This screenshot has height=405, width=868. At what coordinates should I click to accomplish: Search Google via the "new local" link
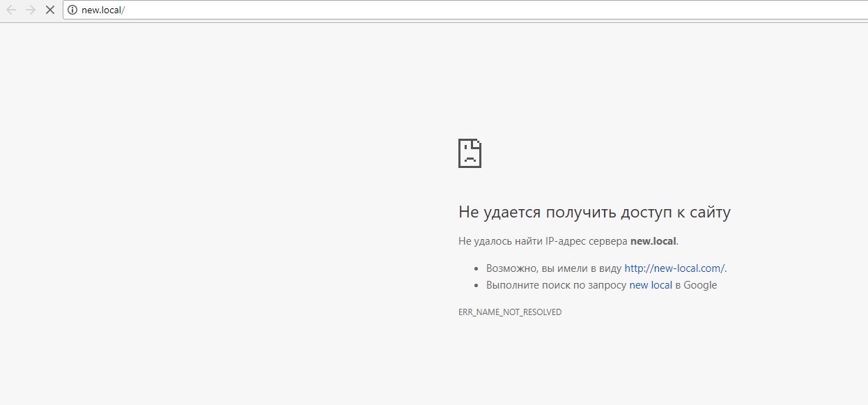coord(650,285)
